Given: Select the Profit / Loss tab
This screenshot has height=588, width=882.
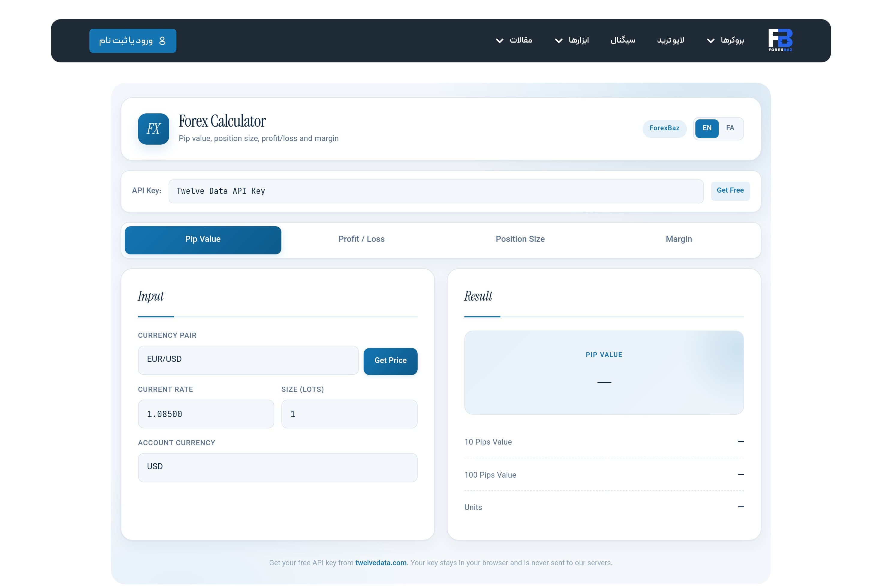Looking at the screenshot, I should (x=361, y=240).
